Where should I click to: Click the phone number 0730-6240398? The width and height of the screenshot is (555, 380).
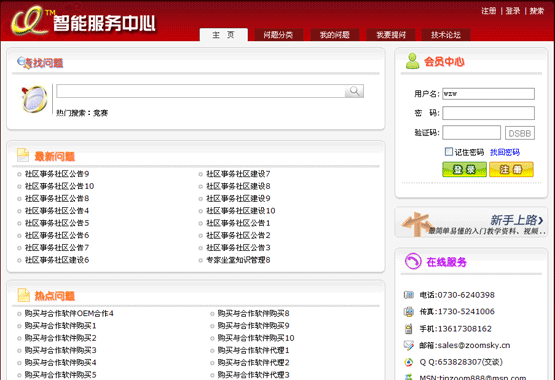point(466,295)
